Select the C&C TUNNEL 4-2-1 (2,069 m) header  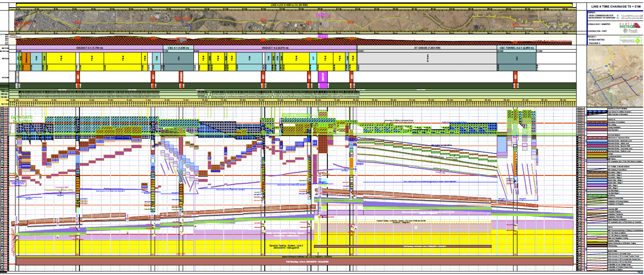[516, 48]
